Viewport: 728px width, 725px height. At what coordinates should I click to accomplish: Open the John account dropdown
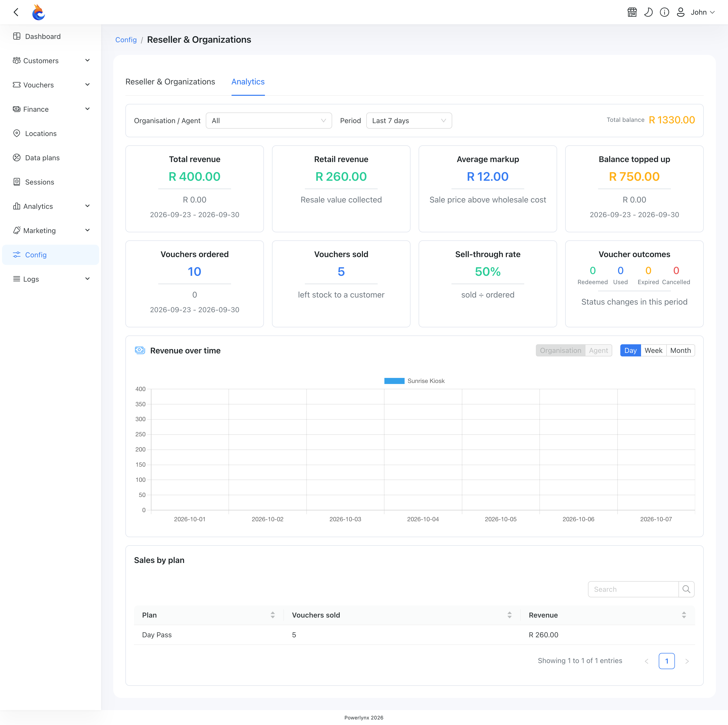click(x=702, y=12)
